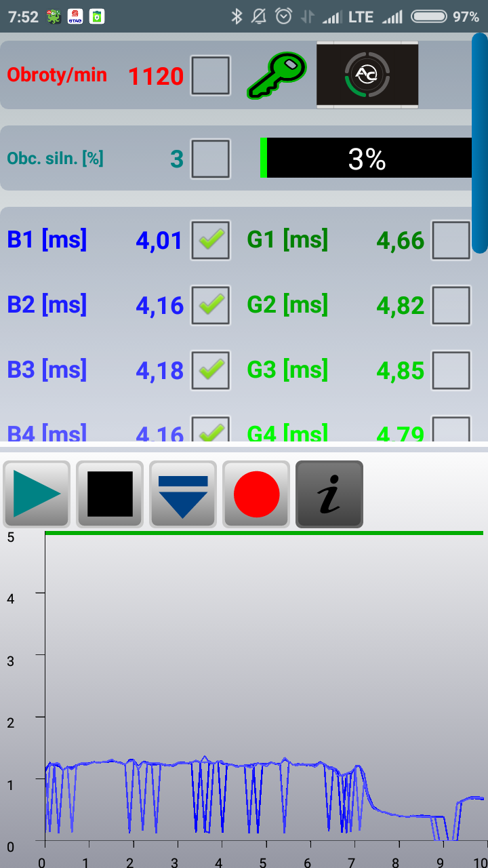
Task: Tap the blue vertical scrollbar
Action: point(479,146)
